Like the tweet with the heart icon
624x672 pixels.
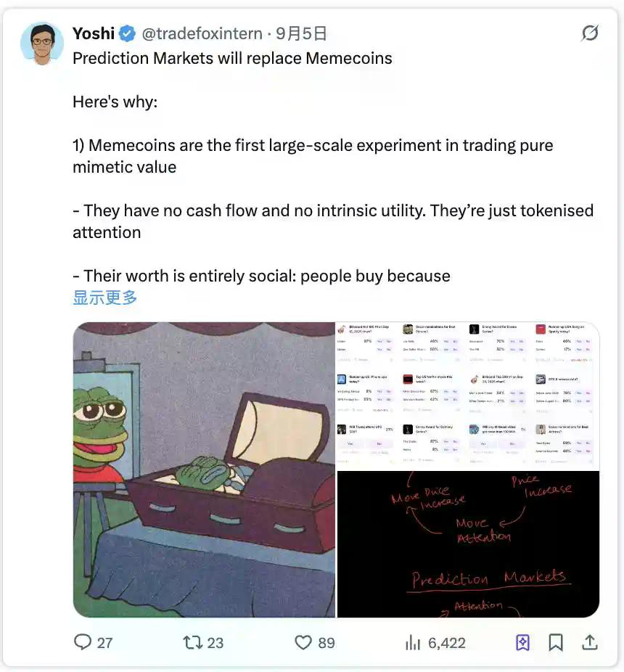tap(303, 642)
